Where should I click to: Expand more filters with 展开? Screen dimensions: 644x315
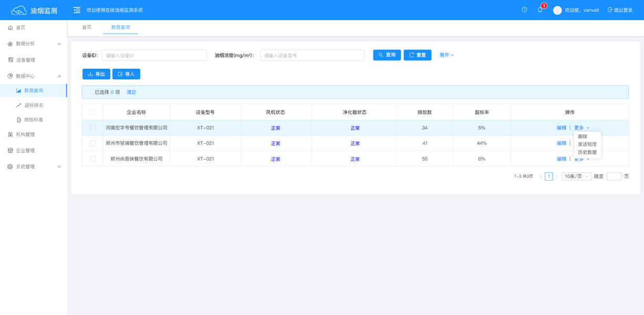pyautogui.click(x=446, y=55)
